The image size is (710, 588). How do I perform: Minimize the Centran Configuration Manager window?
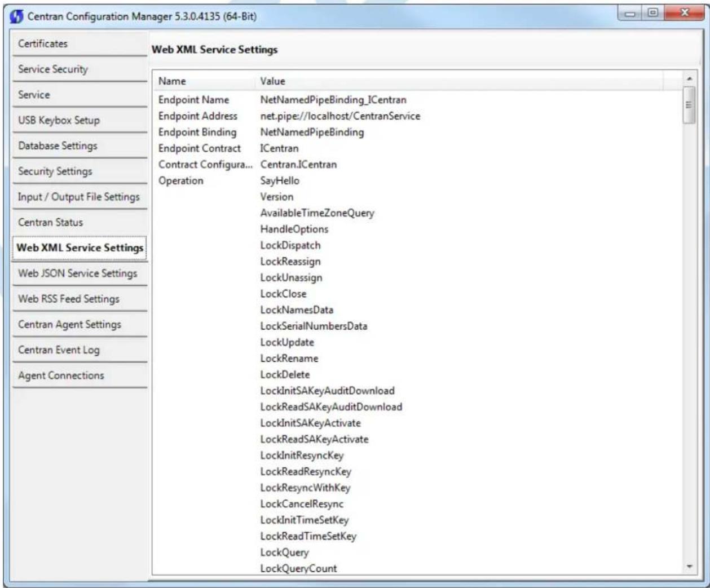[x=630, y=12]
